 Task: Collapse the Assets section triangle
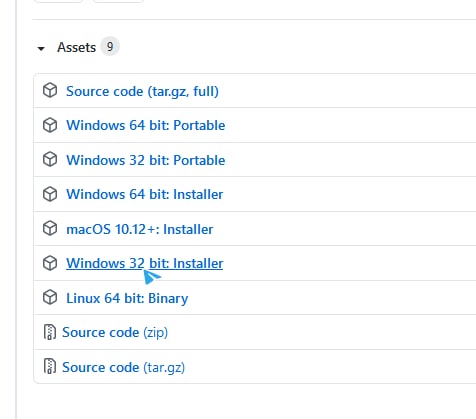click(x=41, y=49)
